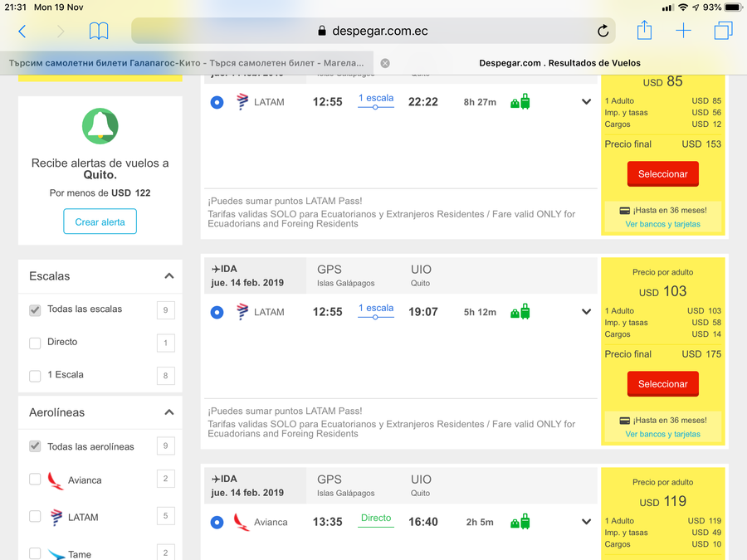The height and width of the screenshot is (560, 747).
Task: Tap Tame logo in airlines filter
Action: coord(56,554)
